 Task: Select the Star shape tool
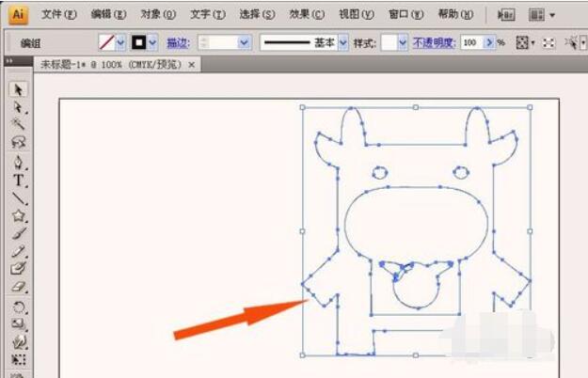click(x=18, y=215)
